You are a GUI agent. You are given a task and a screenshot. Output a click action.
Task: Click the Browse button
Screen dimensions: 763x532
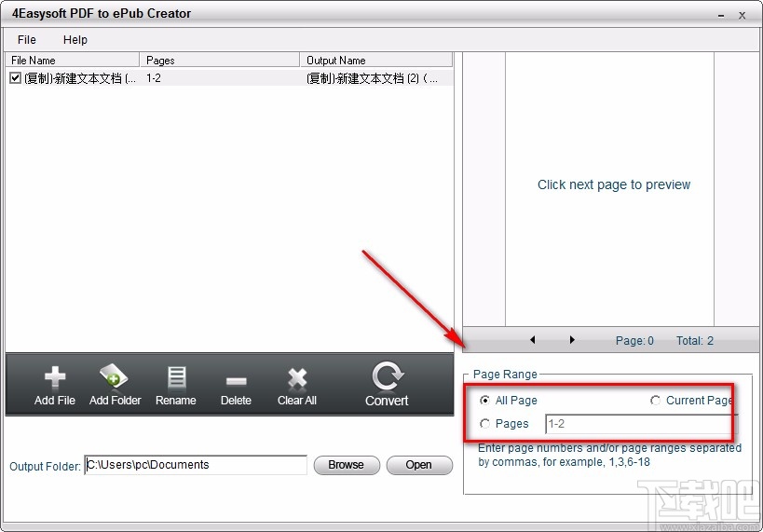click(x=347, y=465)
